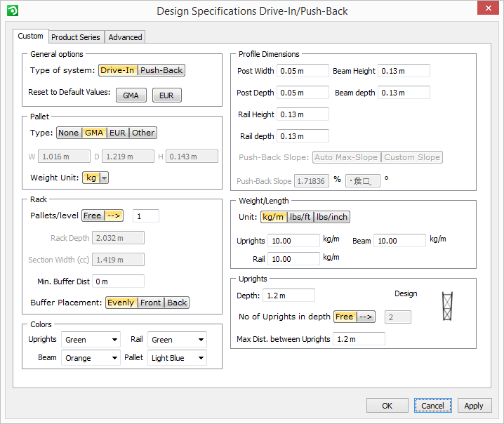Reset defaults using GMA button

pos(131,95)
